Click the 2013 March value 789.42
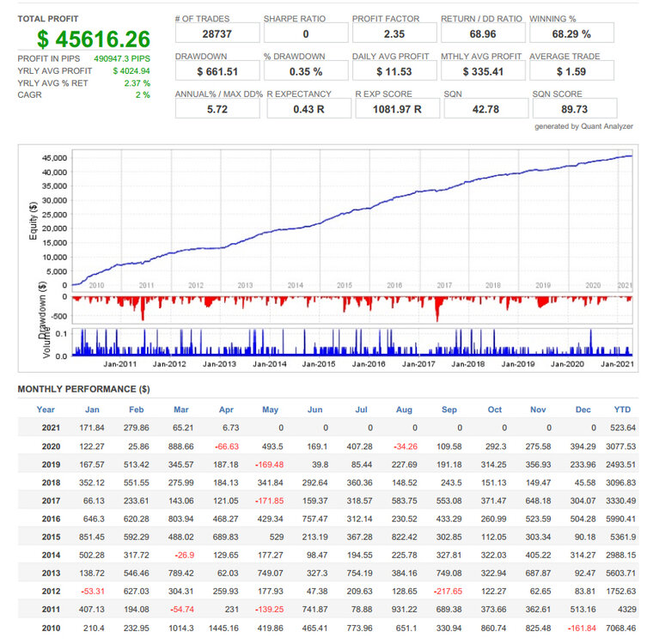Viewport: 647px width, 644px height. (x=180, y=573)
